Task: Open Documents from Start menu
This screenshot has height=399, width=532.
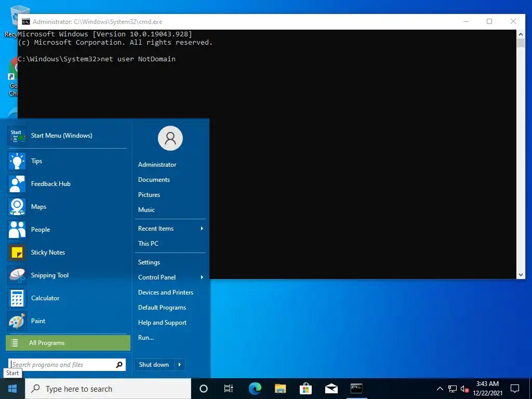Action: [x=154, y=180]
